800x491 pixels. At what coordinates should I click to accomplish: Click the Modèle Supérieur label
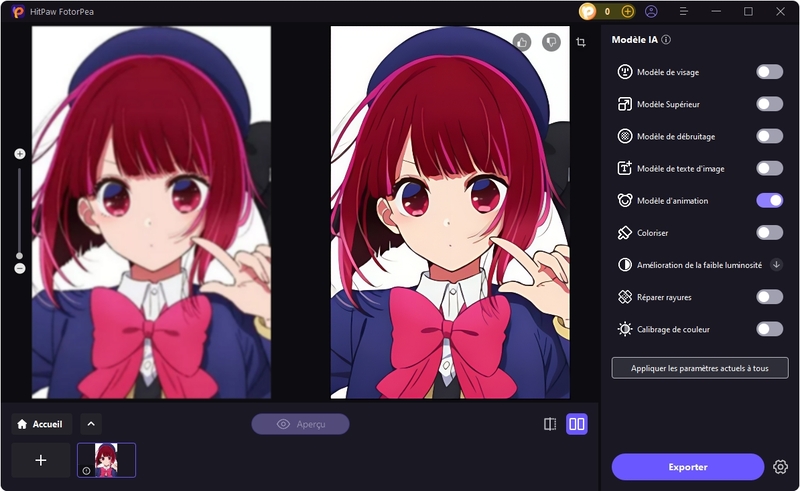pyautogui.click(x=668, y=105)
